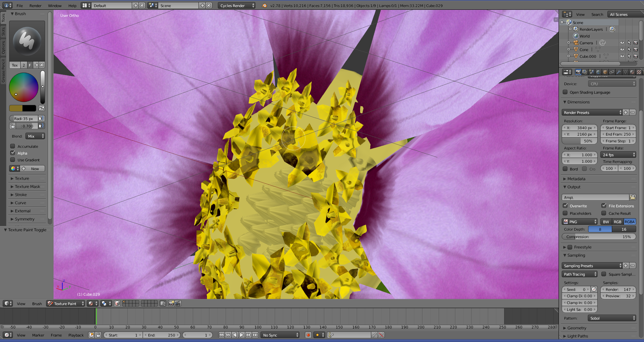Screen dimensions: 644x342
Task: Open Object Constraints chain-link icon
Action: point(612,72)
